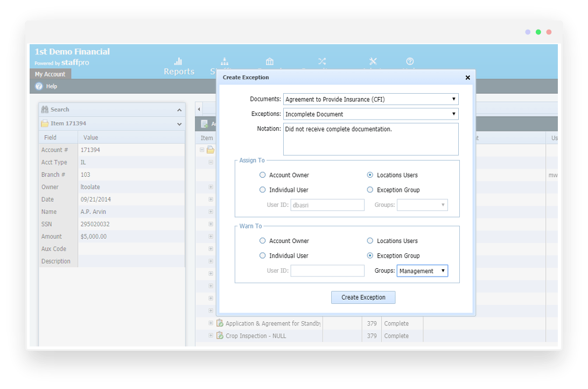Image resolution: width=588 pixels, height=389 pixels.
Task: Open the Exceptions dropdown
Action: (x=371, y=114)
